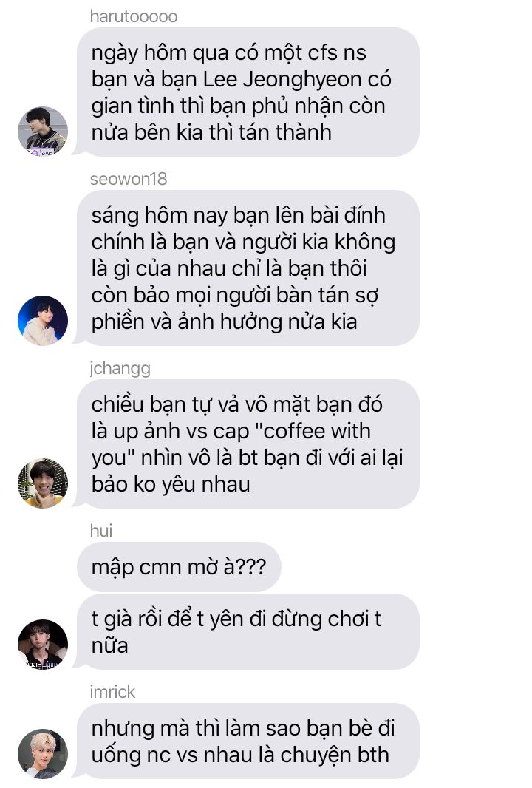
Task: Tap the username seowon18
Action: point(128,179)
